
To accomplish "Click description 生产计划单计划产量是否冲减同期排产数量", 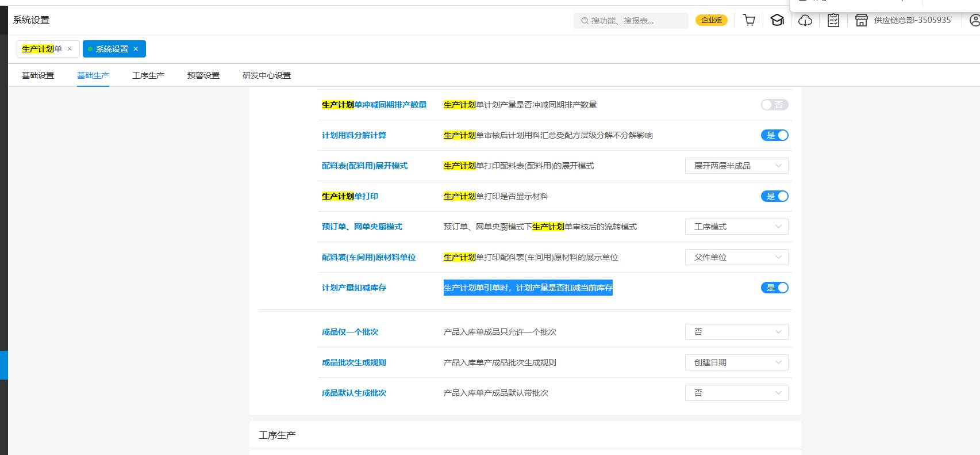I will coord(520,105).
